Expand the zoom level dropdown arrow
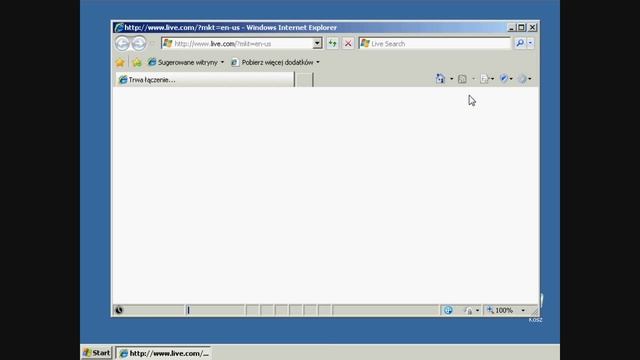 pyautogui.click(x=523, y=311)
